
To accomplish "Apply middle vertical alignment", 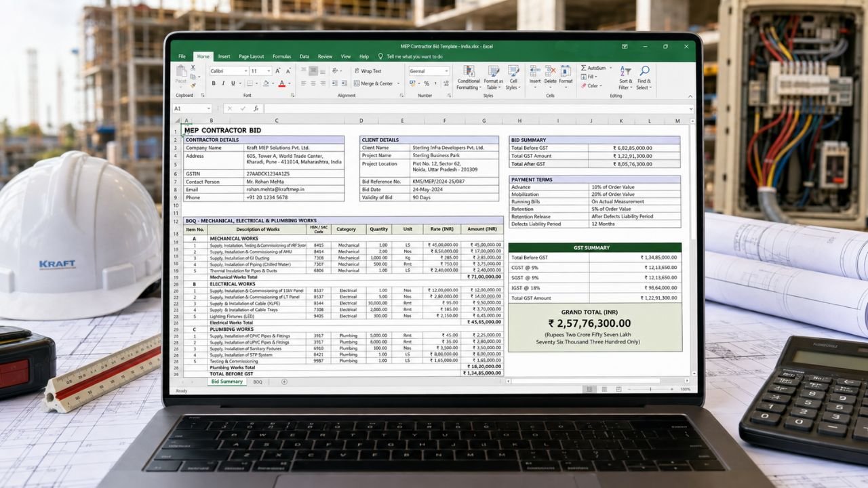I will [x=313, y=70].
